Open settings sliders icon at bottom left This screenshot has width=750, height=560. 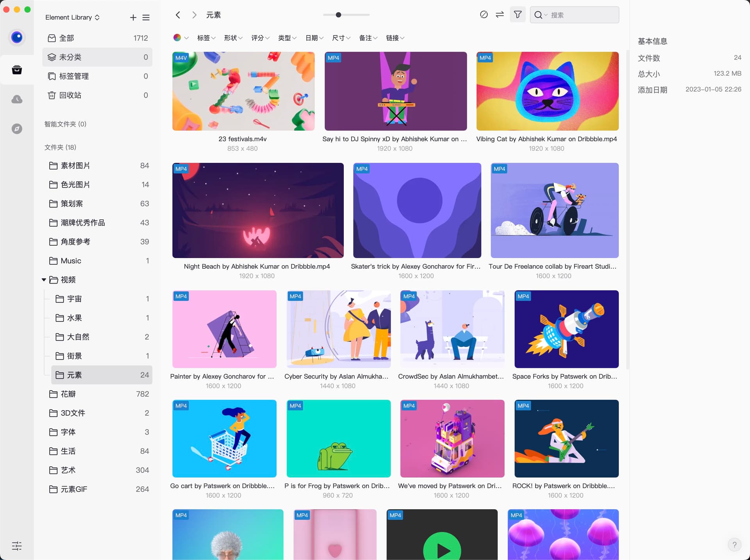pyautogui.click(x=17, y=546)
